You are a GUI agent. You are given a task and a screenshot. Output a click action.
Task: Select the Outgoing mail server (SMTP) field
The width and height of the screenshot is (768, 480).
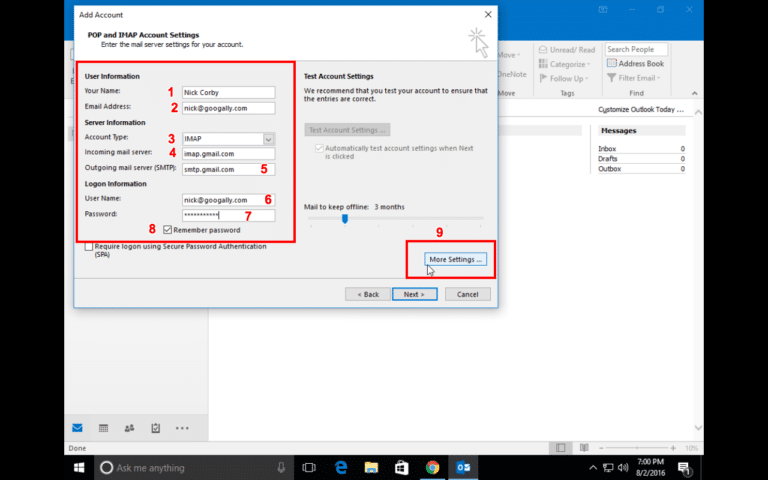(x=228, y=169)
